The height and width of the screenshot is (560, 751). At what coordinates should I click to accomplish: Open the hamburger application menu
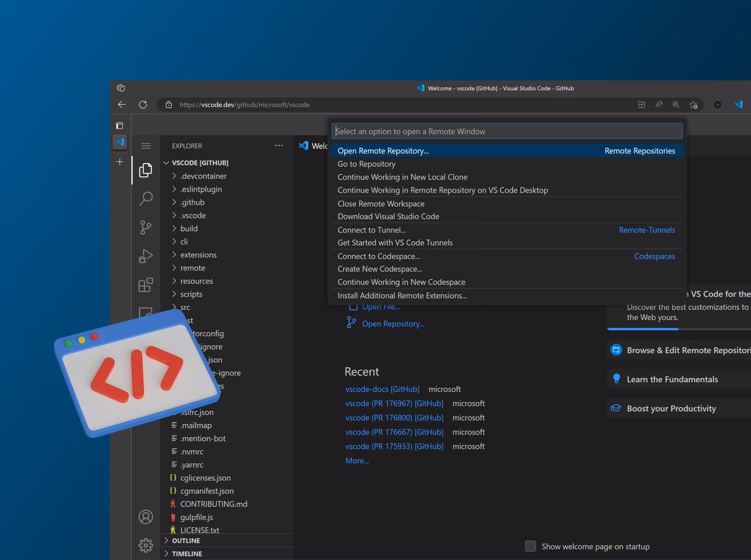point(146,146)
